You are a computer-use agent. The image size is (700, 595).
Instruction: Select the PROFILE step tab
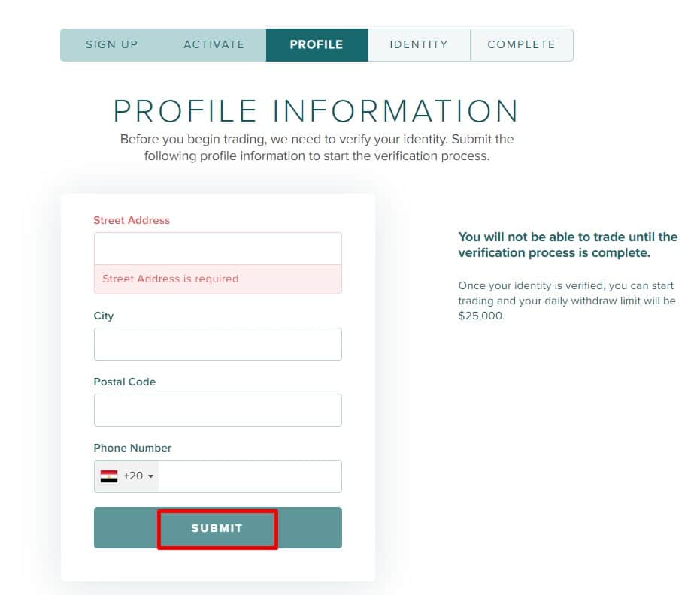point(317,44)
